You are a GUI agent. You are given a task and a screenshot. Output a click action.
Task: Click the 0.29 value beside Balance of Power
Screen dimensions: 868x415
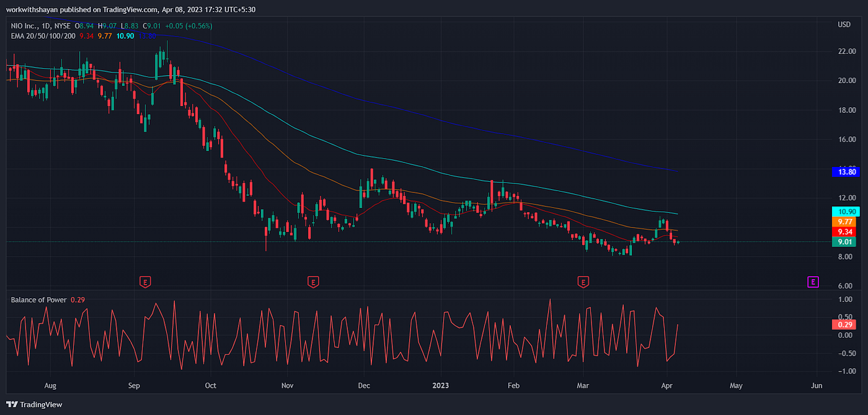point(77,300)
